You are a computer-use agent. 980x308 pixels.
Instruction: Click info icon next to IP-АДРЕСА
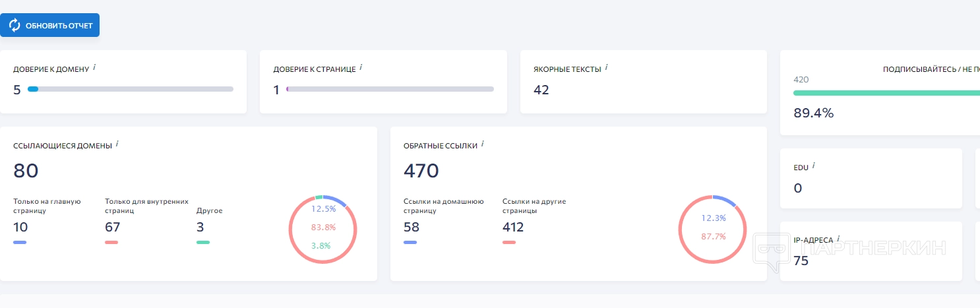point(839,238)
